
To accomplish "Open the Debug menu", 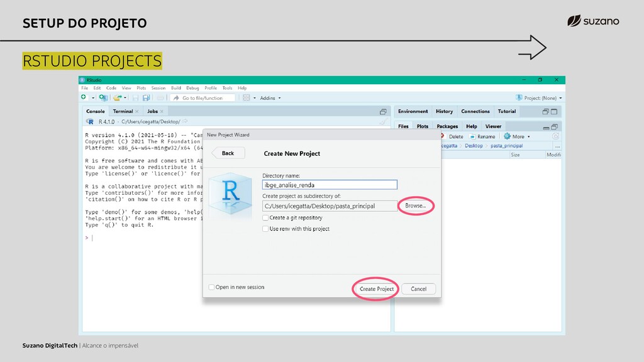I will tap(192, 88).
